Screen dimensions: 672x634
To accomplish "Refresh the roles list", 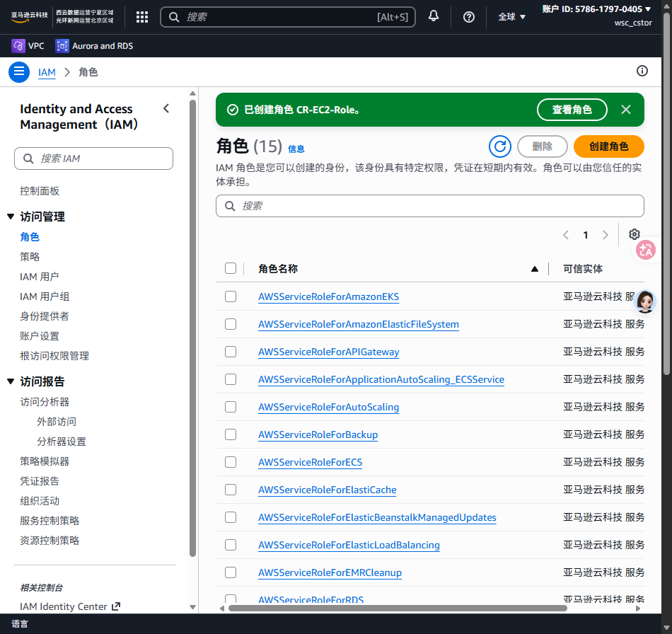I will (499, 146).
